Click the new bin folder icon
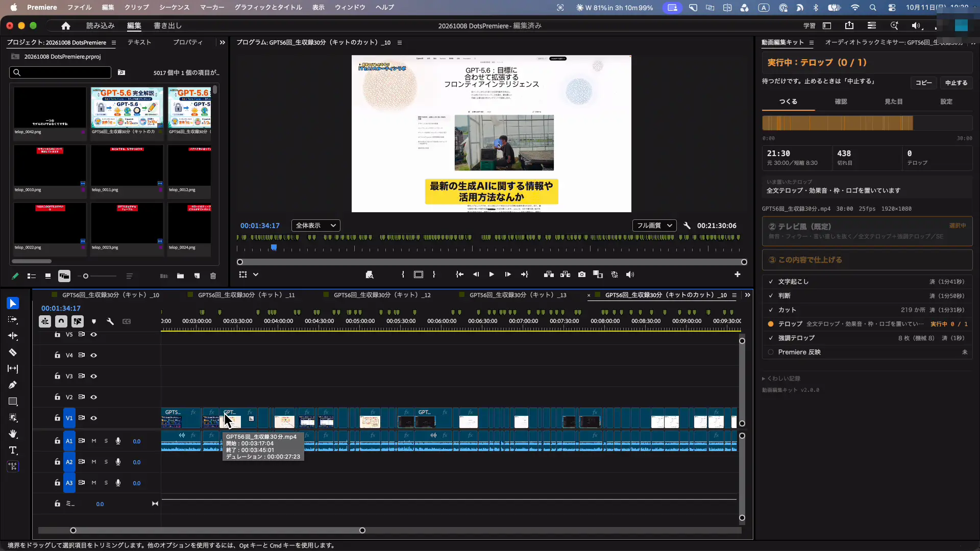The width and height of the screenshot is (980, 551). (180, 276)
